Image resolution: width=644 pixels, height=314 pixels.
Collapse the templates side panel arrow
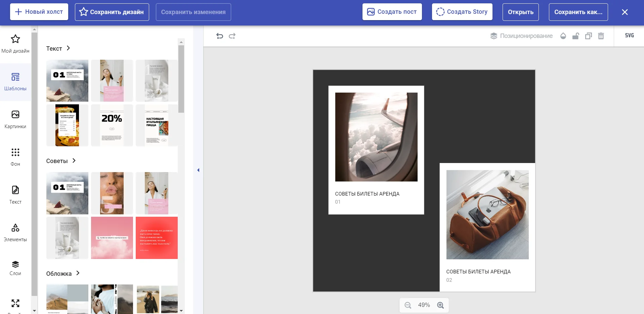click(198, 170)
